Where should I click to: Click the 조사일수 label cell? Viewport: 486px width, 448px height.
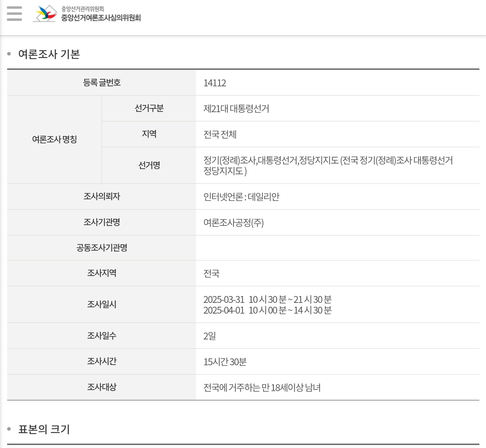pyautogui.click(x=102, y=336)
